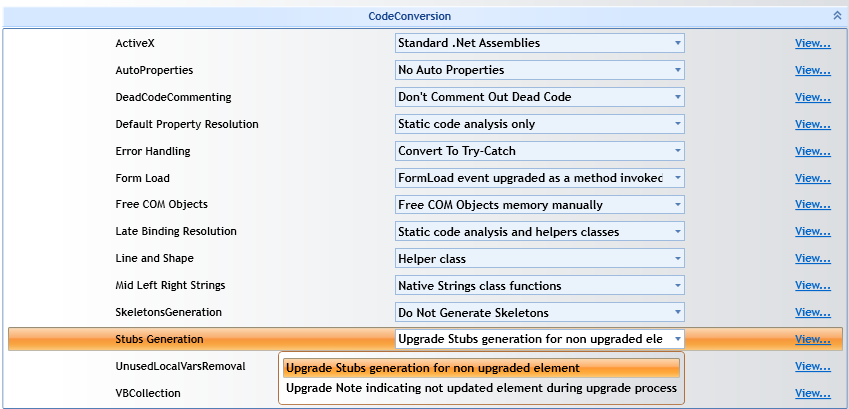Open the Form Load combo box

tap(540, 178)
